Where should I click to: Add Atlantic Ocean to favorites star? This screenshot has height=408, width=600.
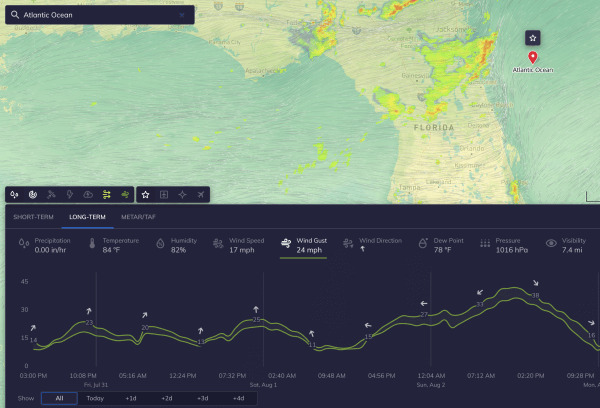[x=533, y=38]
